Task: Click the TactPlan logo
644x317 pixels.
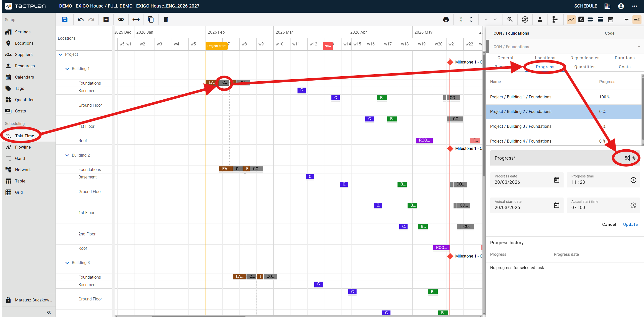Action: 25,6
